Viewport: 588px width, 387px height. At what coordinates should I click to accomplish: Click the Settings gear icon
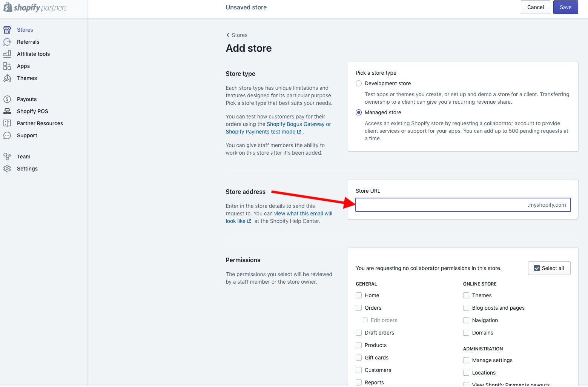click(x=7, y=169)
